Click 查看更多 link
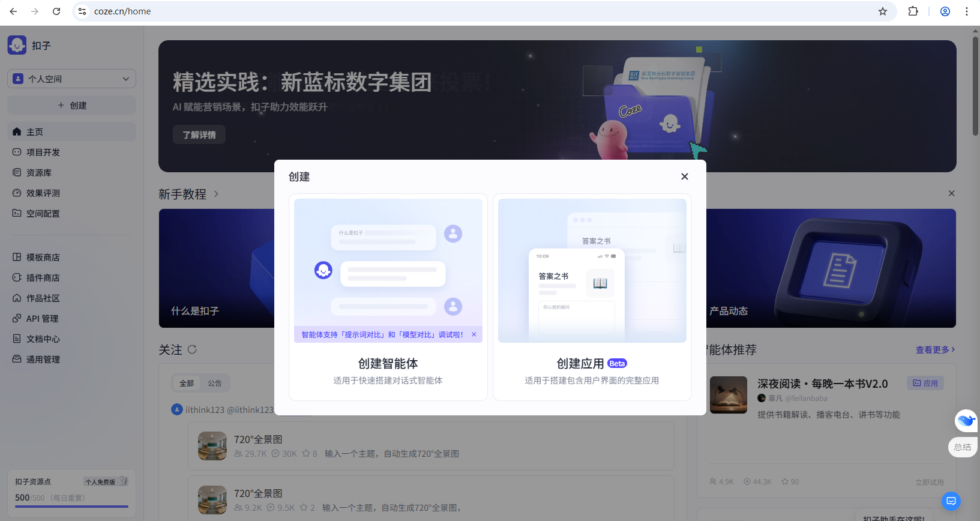 point(935,349)
